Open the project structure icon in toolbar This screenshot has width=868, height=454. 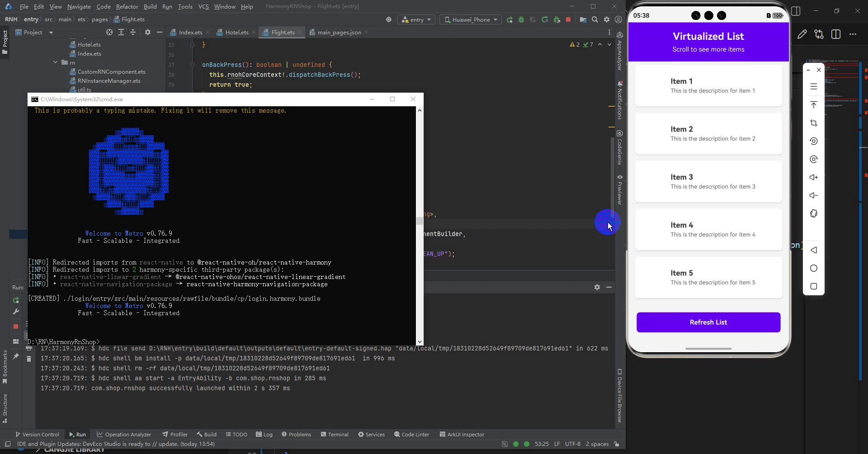pos(583,19)
